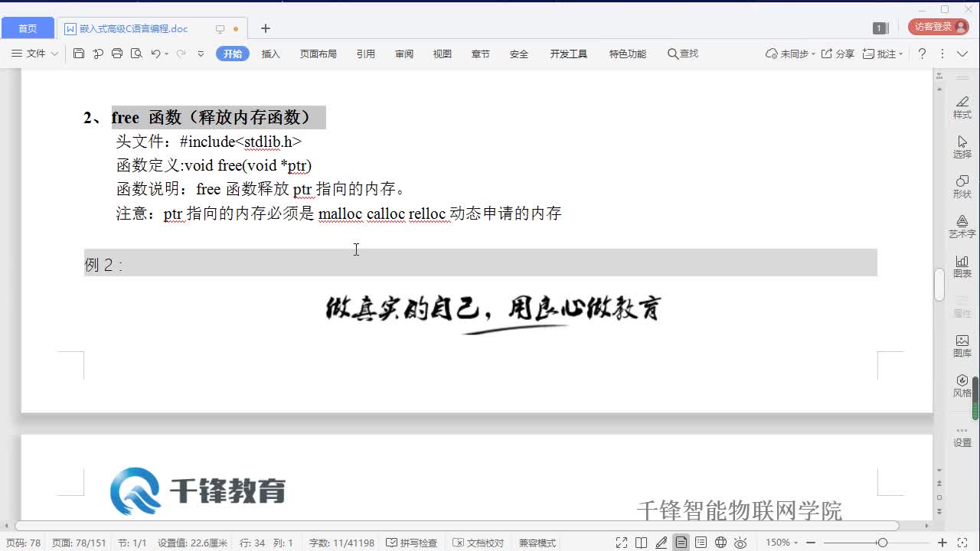Open the 引用 ribbon tab
Viewport: 980px width, 551px height.
click(366, 54)
